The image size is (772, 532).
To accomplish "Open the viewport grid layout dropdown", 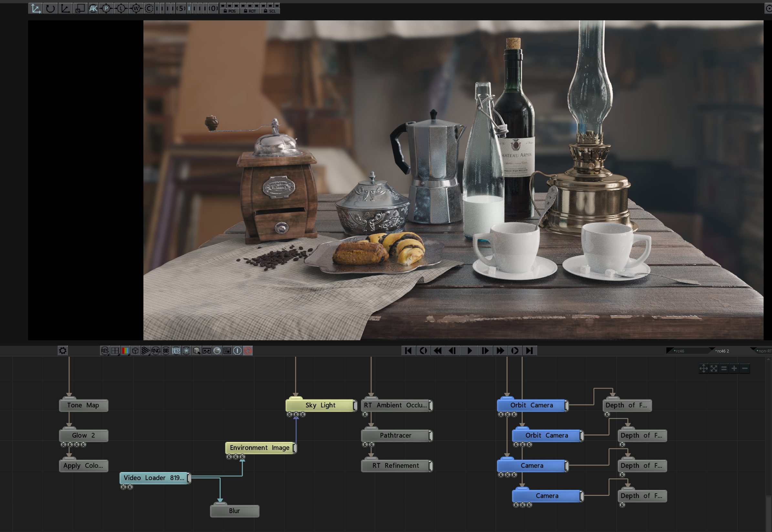I will click(x=115, y=351).
